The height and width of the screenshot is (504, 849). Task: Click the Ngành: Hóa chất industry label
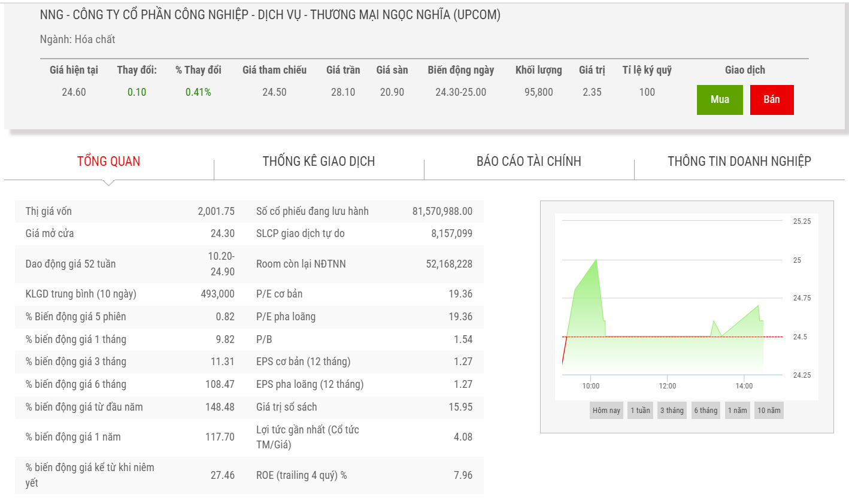pyautogui.click(x=77, y=40)
